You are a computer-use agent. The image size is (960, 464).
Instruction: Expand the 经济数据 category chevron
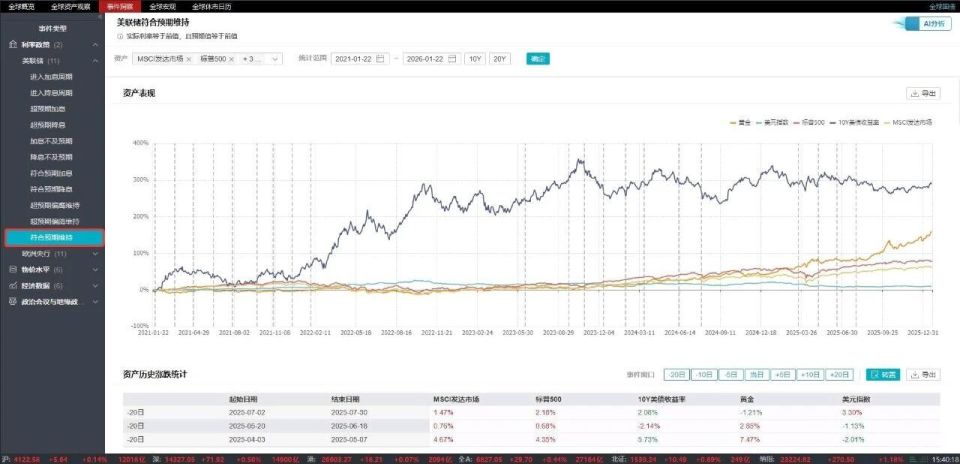point(95,286)
